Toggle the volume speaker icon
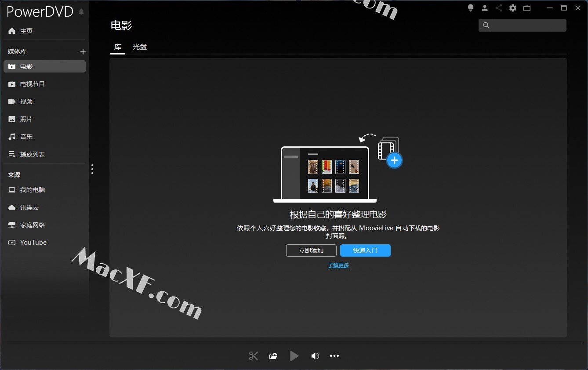Viewport: 588px width, 370px height. pos(315,356)
